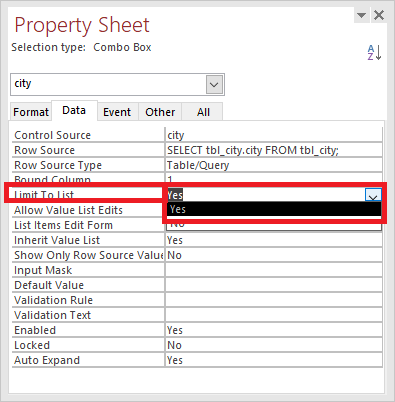This screenshot has width=395, height=402.
Task: Select the Allow Value List Edits label
Action: (68, 210)
